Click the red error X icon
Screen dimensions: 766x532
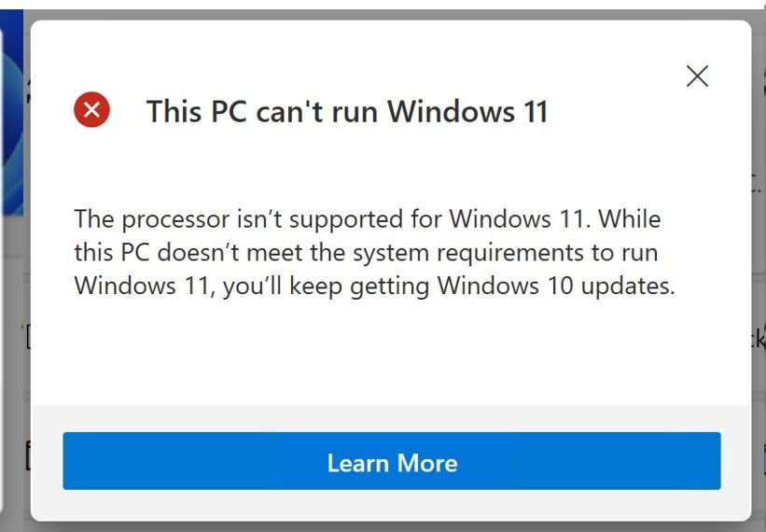(91, 111)
